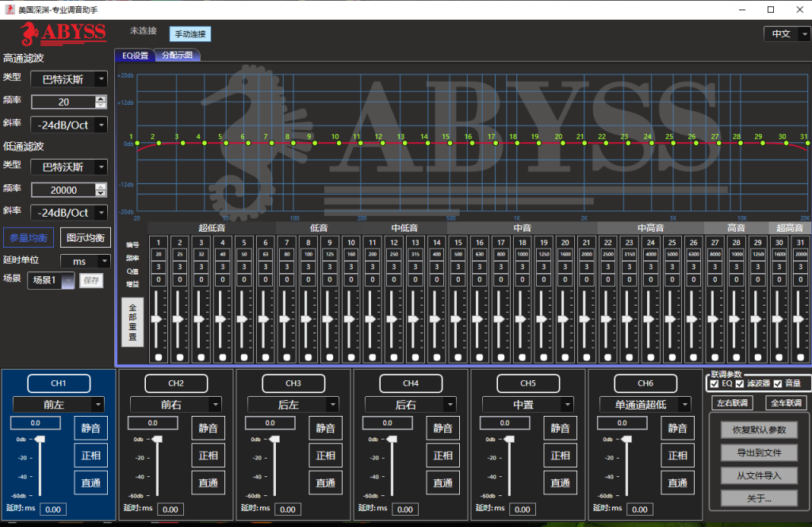Uncheck the EQ 联调参数 checkbox
The image size is (812, 527).
tap(714, 383)
